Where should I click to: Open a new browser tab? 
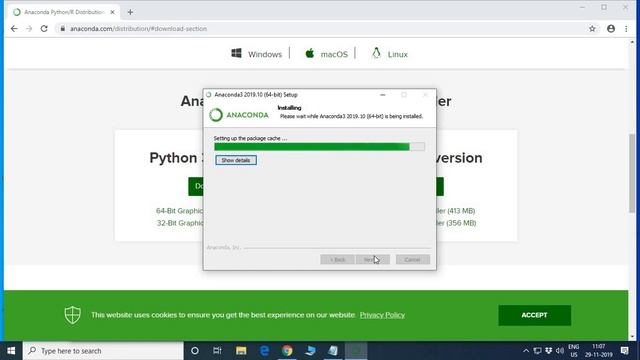pyautogui.click(x=130, y=12)
